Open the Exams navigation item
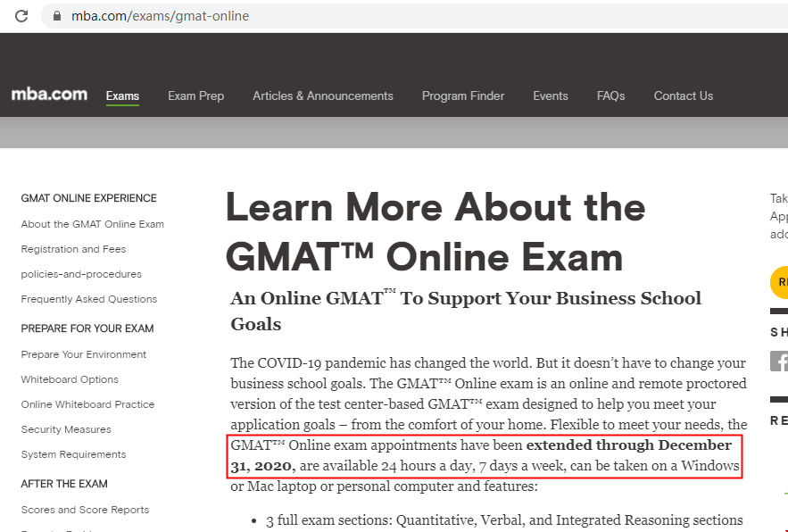This screenshot has height=532, width=788. pos(122,96)
